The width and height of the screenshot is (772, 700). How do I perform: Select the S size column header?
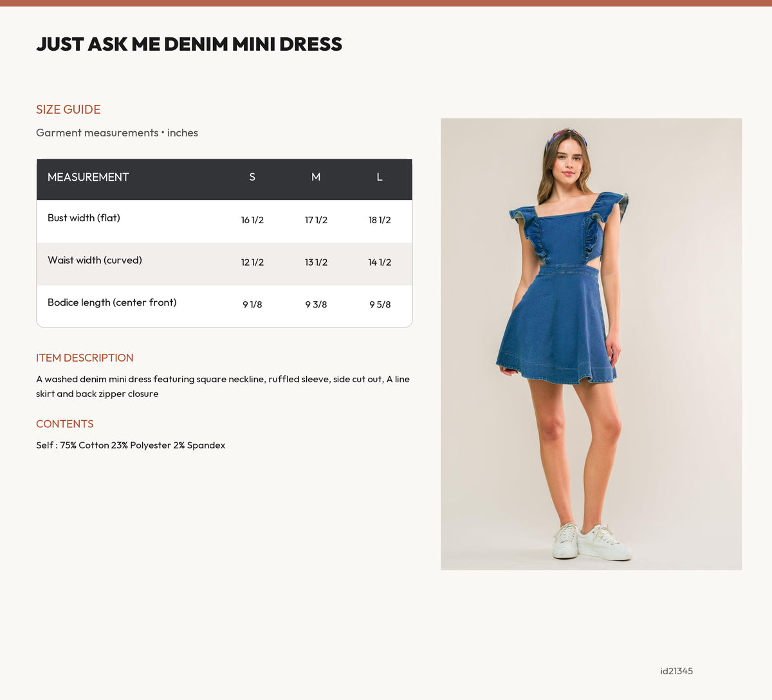tap(252, 177)
